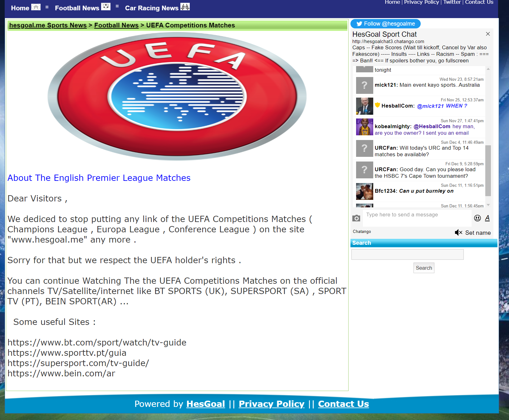Click the chat scrollbar thumb
509x420 pixels.
(488, 171)
